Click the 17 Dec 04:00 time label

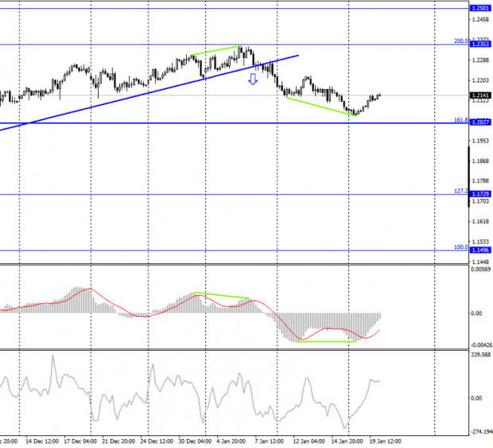click(x=81, y=440)
